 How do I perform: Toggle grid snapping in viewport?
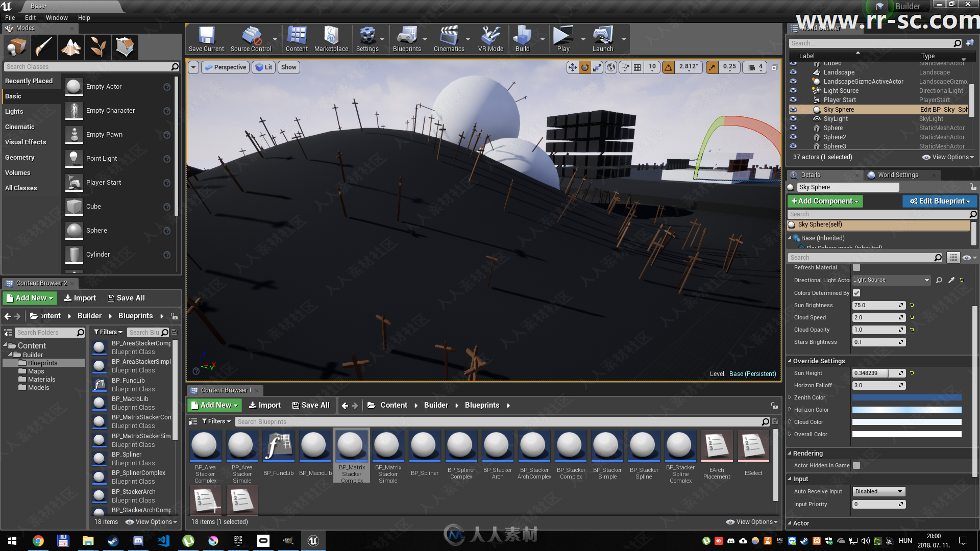point(638,67)
